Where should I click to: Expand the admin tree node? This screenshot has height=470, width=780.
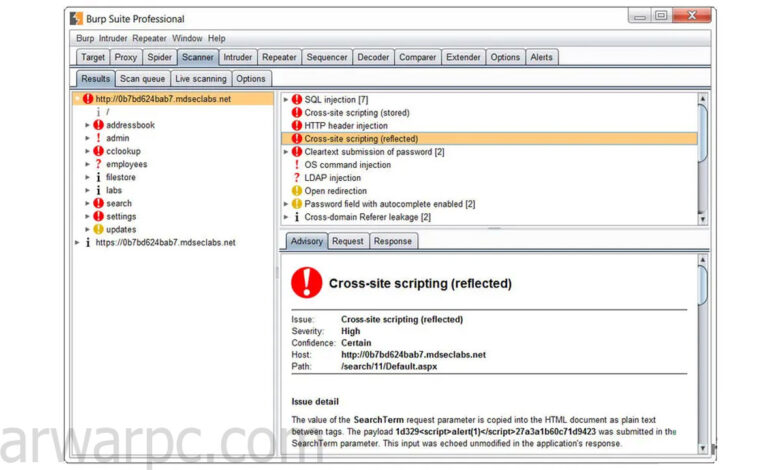tap(87, 138)
